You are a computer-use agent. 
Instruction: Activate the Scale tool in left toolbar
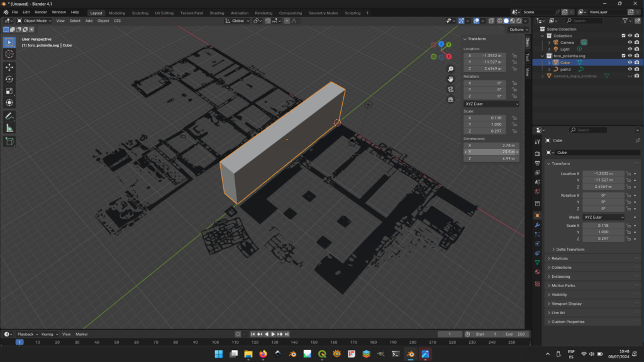tap(9, 90)
